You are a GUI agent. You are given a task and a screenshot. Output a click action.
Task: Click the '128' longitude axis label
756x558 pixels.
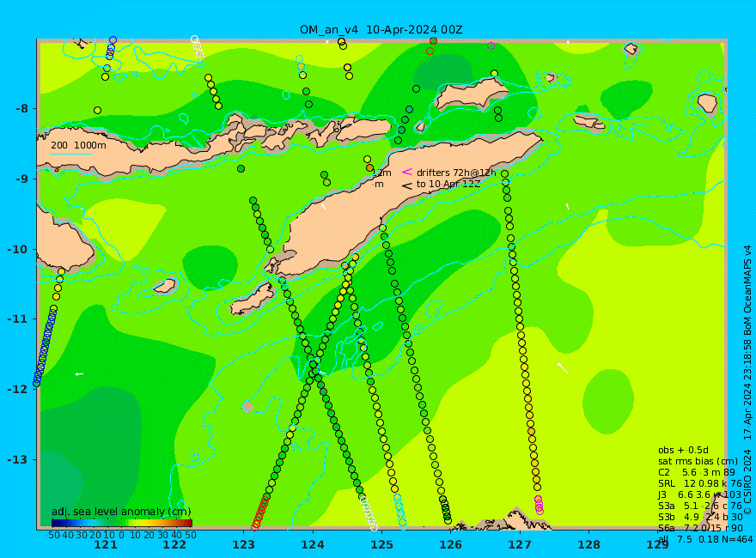click(x=588, y=544)
